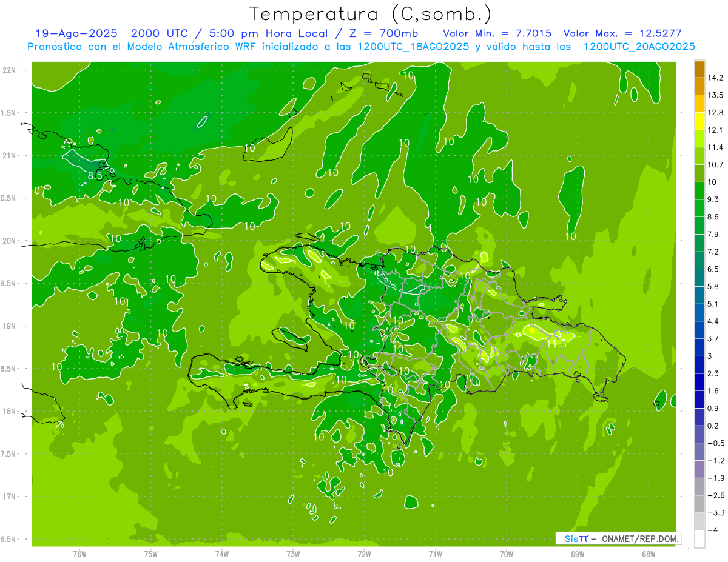The height and width of the screenshot is (562, 728).
Task: Click the "-4" colorbar value
Action: point(712,530)
